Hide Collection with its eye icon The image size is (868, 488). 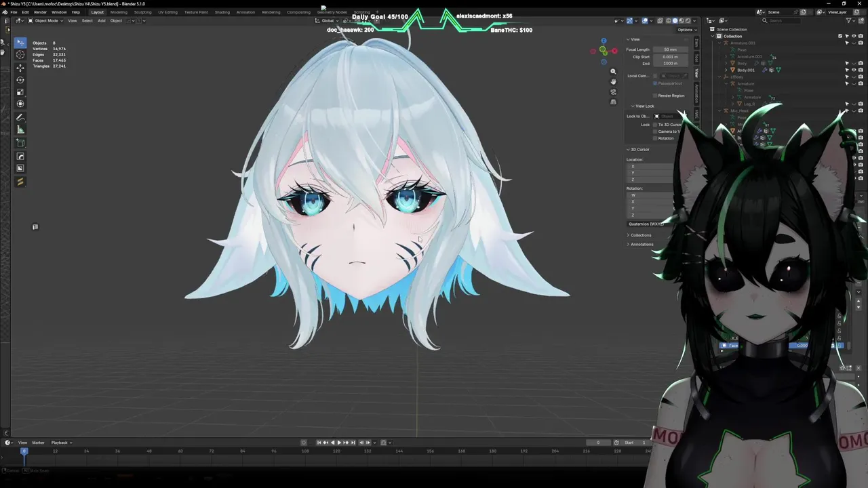coord(854,36)
